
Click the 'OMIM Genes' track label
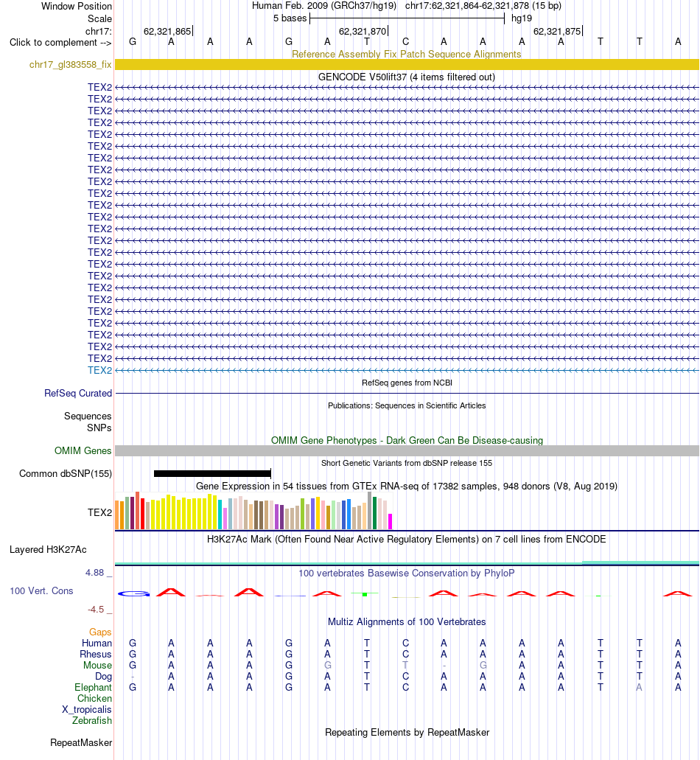click(83, 450)
